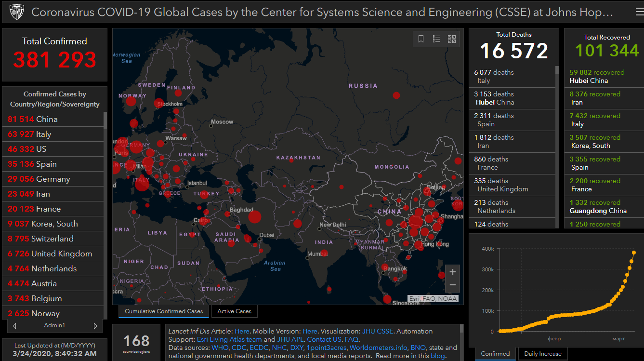Open the map bookmarks icon
Image resolution: width=644 pixels, height=361 pixels.
click(421, 39)
